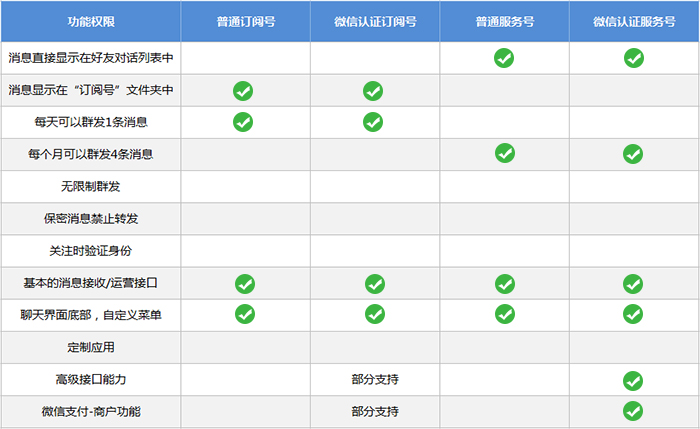Click 普通订阅号 checkmark in 基本的消息接收/运营接口 row

point(245,284)
